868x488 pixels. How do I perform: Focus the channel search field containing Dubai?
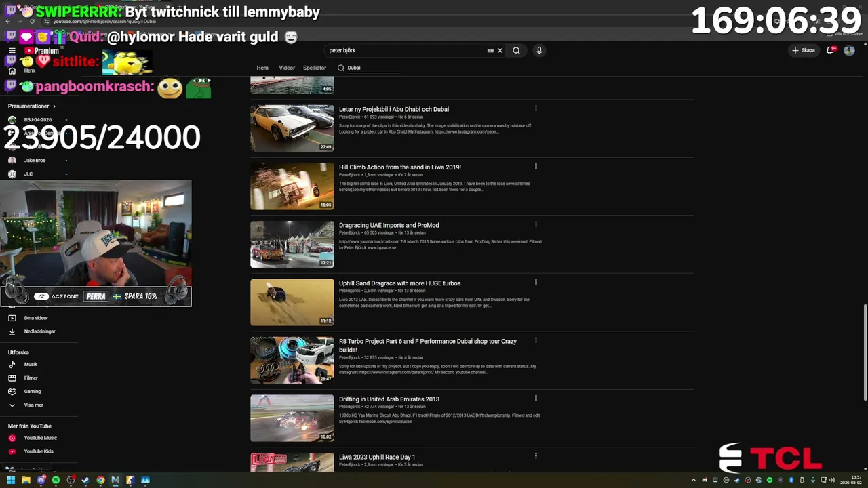[x=373, y=68]
